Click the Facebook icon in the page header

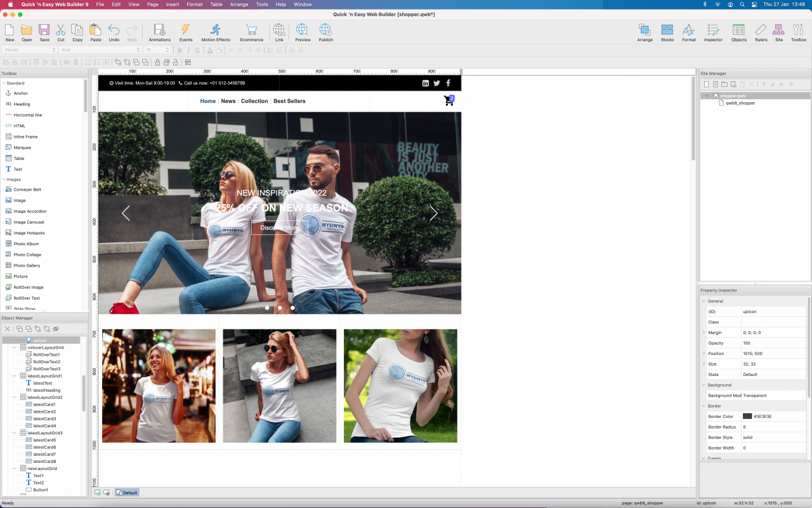pos(448,83)
